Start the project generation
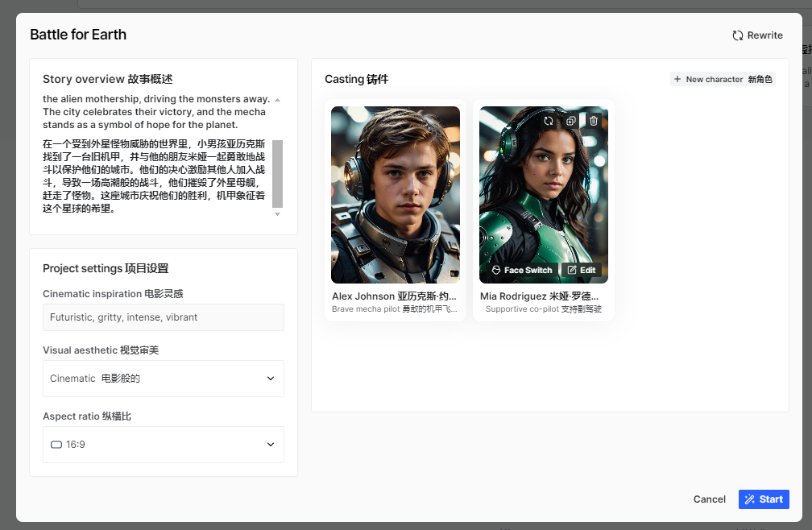 [x=764, y=499]
